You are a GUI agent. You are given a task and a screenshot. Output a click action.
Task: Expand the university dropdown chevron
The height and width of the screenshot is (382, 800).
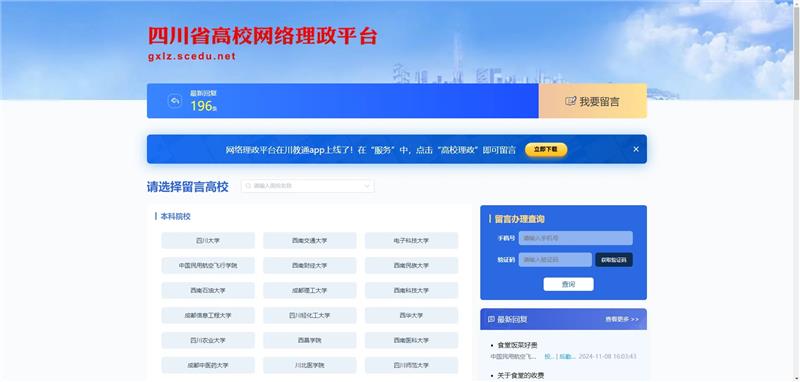point(366,186)
